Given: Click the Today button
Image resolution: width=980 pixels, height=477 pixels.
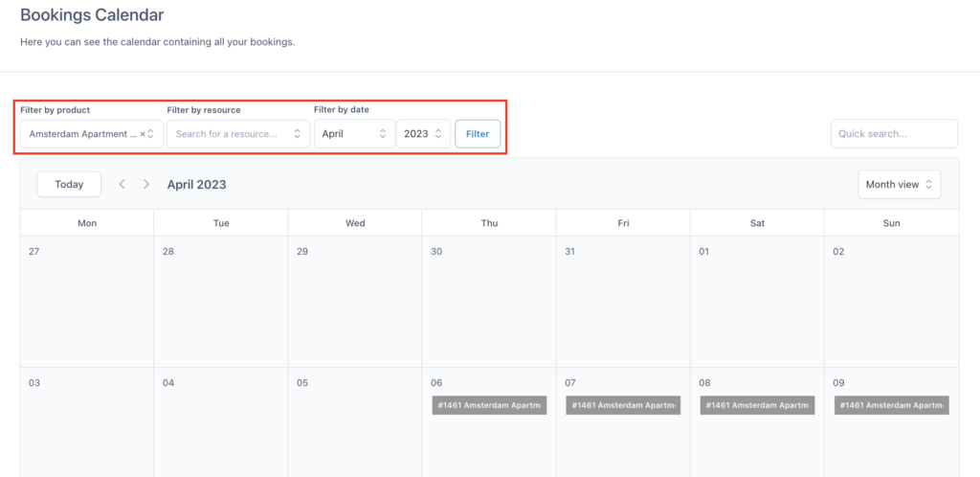Looking at the screenshot, I should point(69,185).
